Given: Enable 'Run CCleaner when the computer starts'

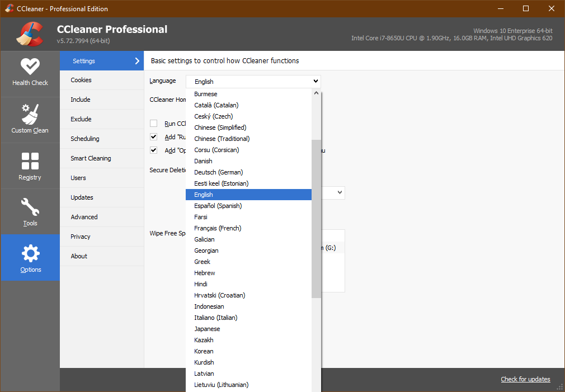Looking at the screenshot, I should click(x=153, y=124).
